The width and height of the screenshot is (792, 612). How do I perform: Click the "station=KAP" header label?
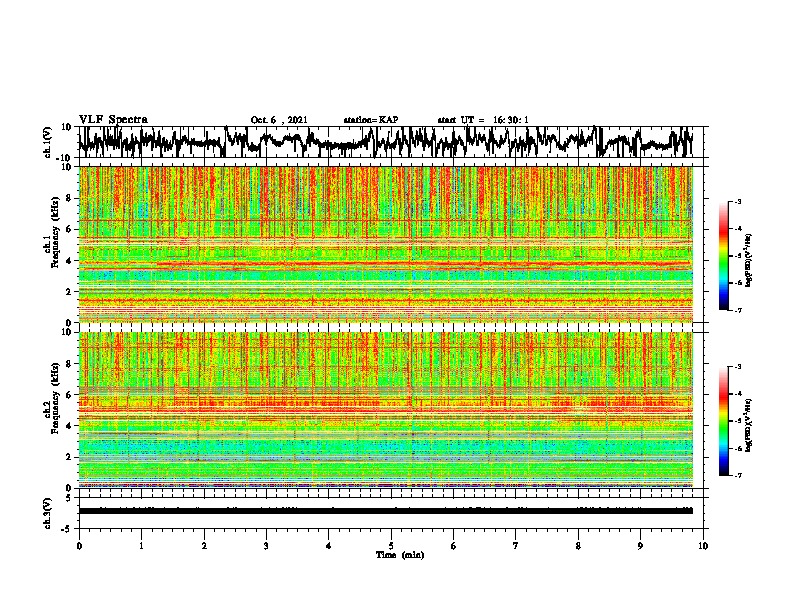370,120
